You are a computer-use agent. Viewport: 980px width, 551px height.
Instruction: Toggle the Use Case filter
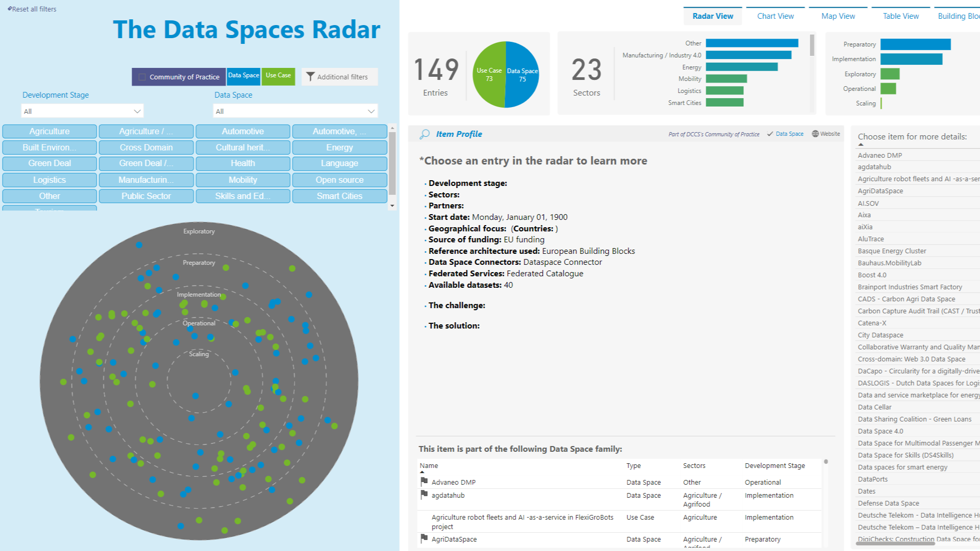coord(278,76)
